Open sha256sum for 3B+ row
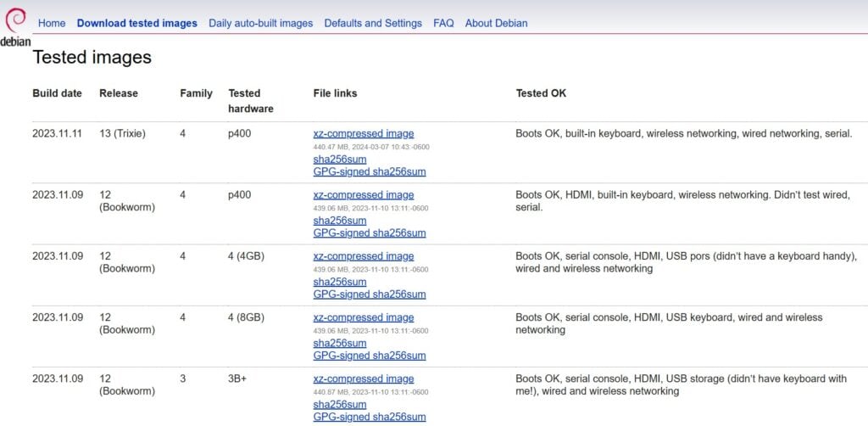Screen dimensions: 868x426 tap(339, 405)
